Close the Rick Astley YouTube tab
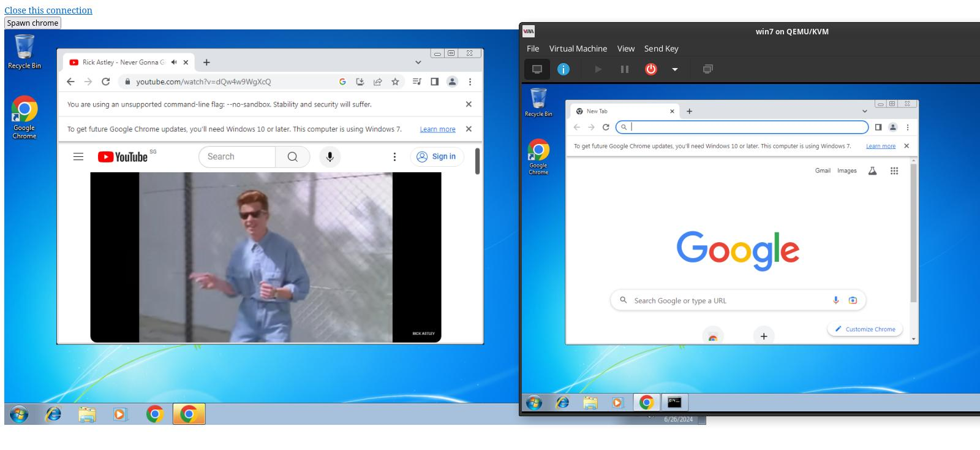 click(x=186, y=62)
